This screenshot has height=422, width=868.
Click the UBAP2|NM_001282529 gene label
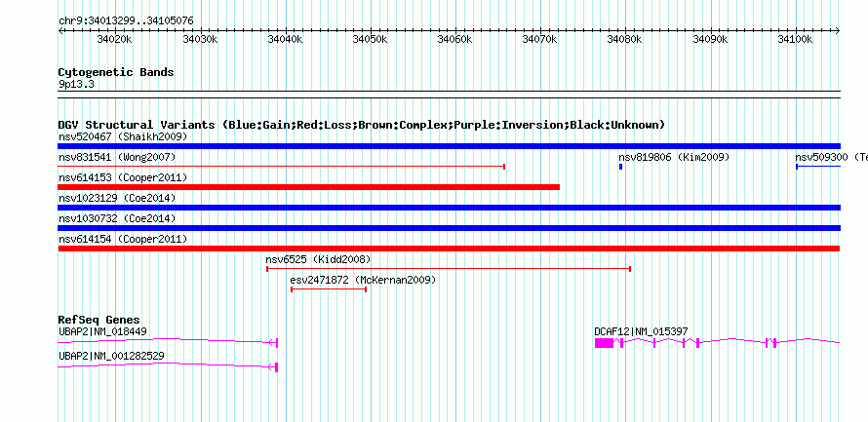pos(111,355)
